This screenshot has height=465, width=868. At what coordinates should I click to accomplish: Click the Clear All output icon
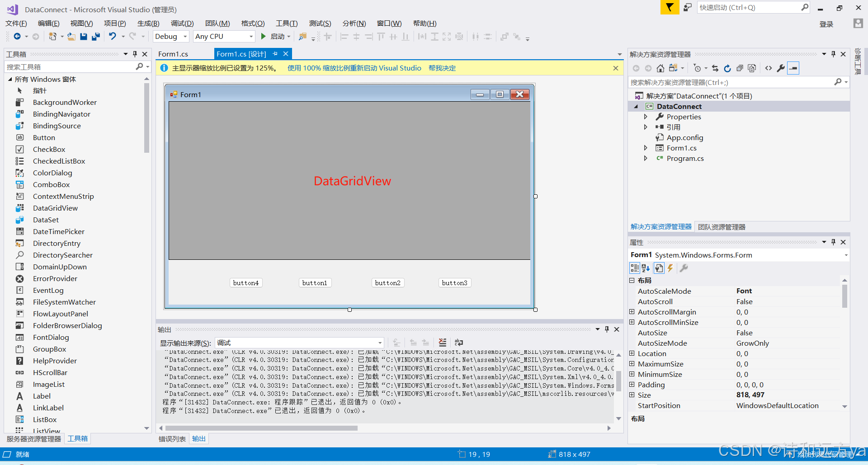443,343
